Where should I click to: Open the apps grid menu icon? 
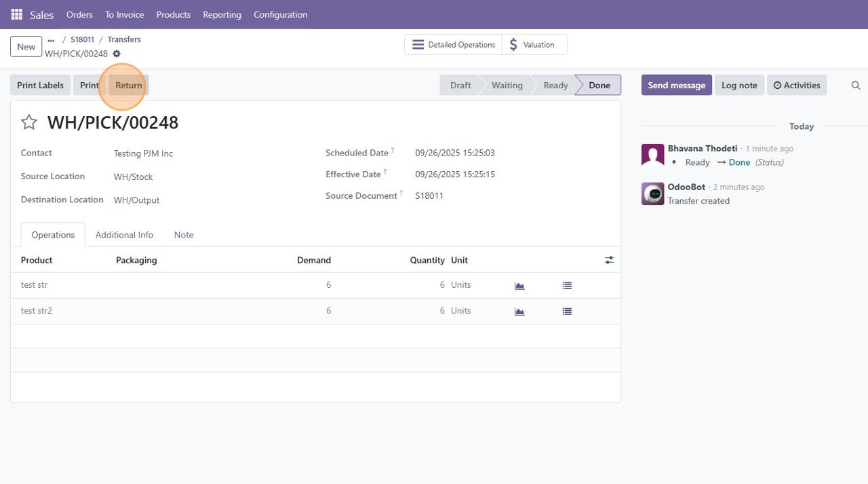click(x=16, y=14)
